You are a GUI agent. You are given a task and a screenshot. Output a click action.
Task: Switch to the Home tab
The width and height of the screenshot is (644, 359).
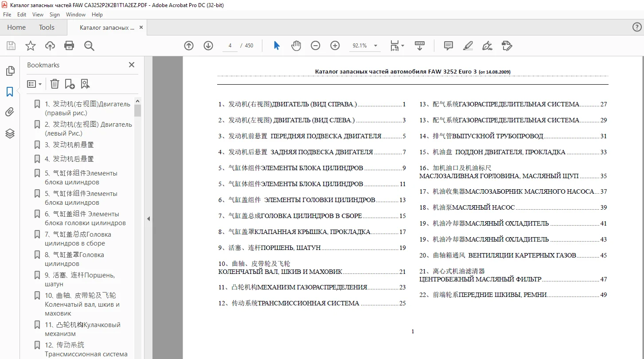(16, 27)
